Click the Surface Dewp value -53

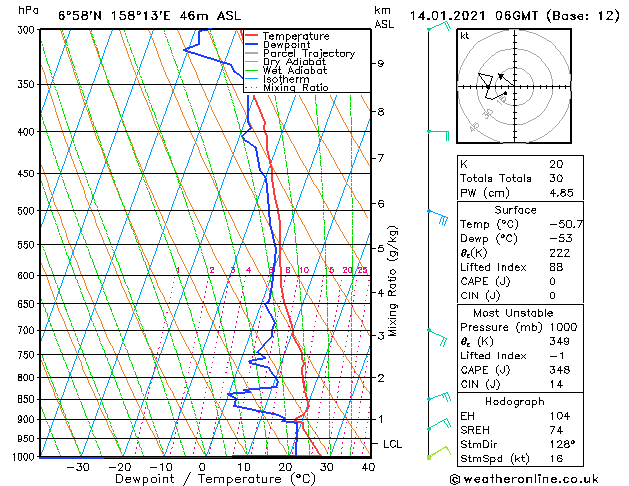(561, 238)
